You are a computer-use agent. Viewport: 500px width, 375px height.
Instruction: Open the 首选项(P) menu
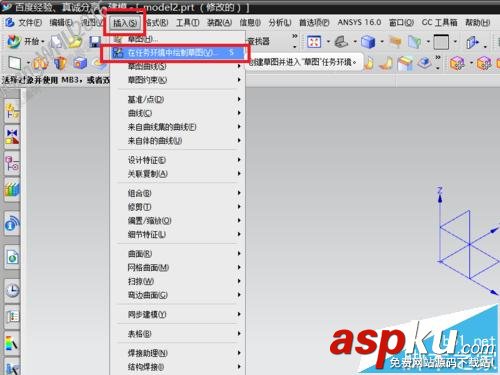click(x=314, y=23)
